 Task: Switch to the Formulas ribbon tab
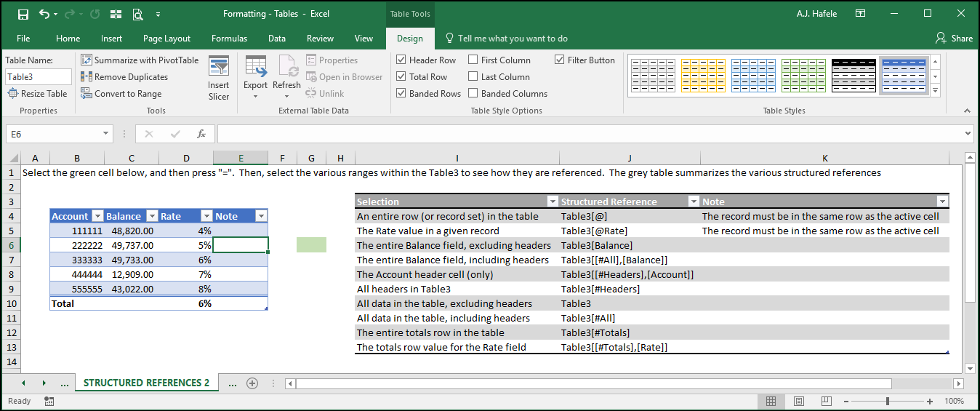(230, 39)
